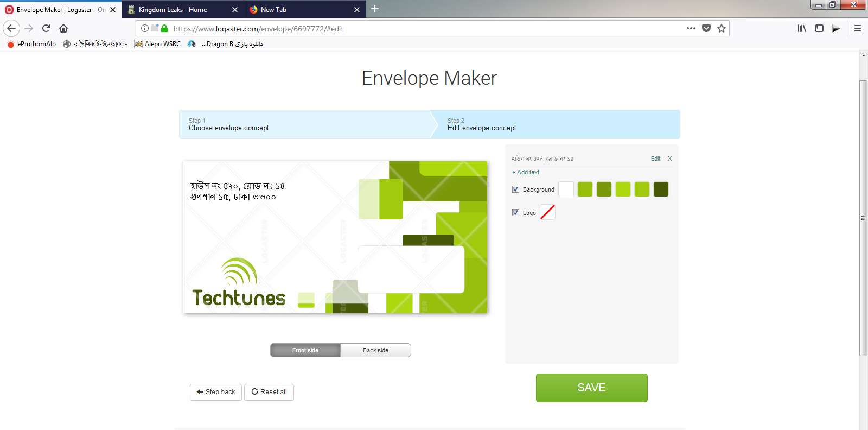Click the green SAVE button
Screen dimensions: 868x430
[x=592, y=388]
